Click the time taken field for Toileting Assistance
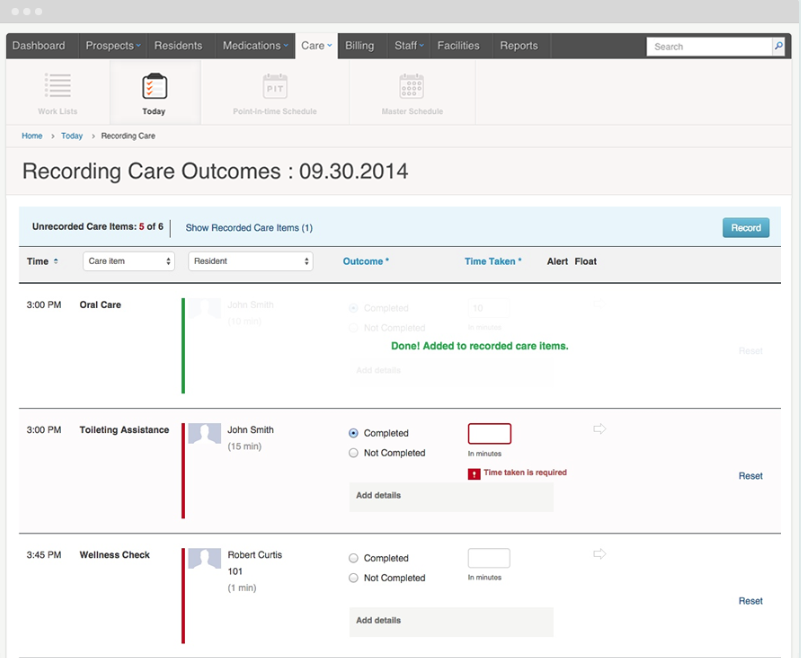Screen dimensions: 801x658 [x=489, y=434]
